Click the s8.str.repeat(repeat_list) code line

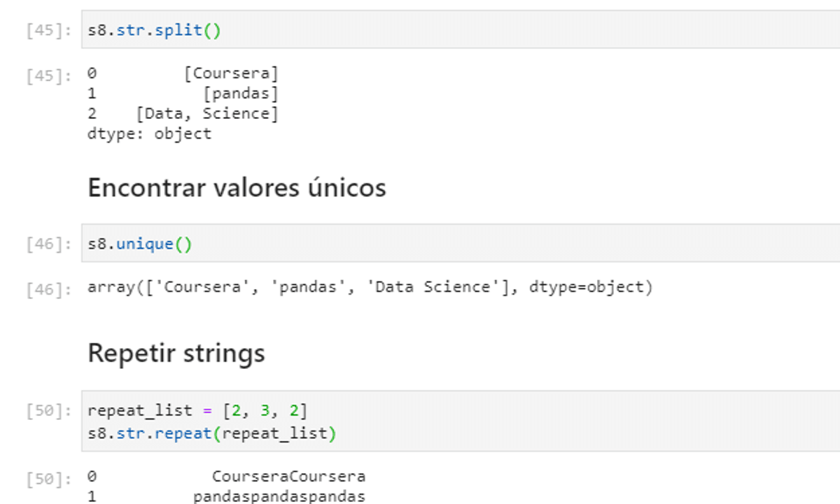212,433
